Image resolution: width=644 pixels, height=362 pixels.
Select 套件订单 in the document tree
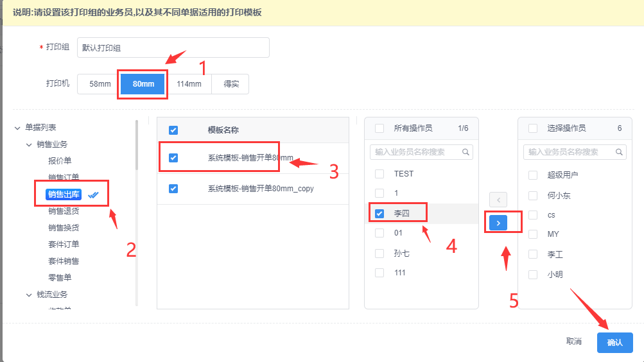click(x=64, y=244)
